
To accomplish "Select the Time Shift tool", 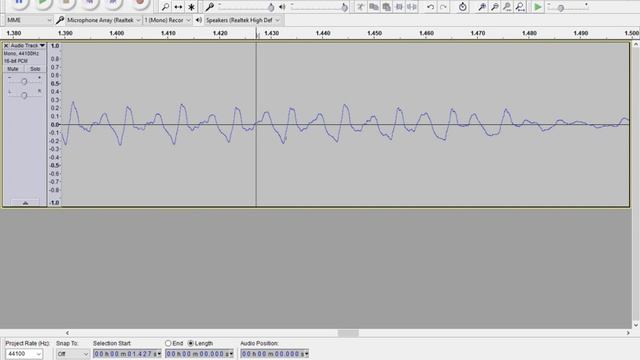I will coord(178,7).
